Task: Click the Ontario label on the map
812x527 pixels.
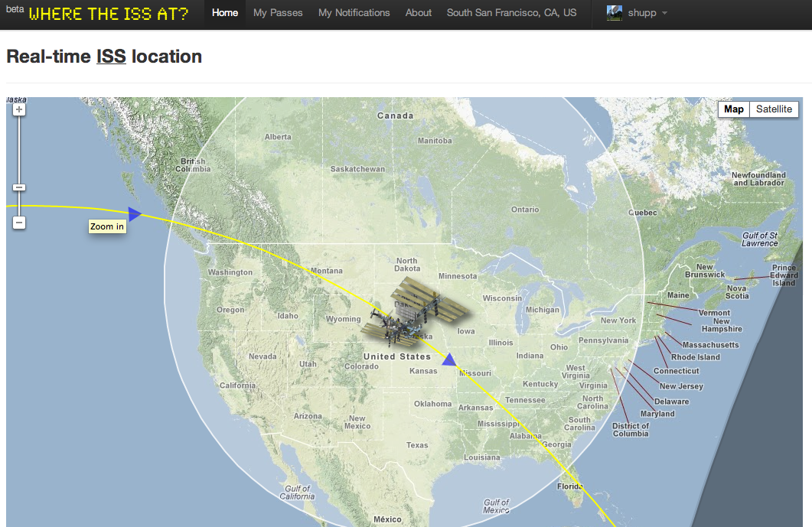Action: click(x=525, y=210)
